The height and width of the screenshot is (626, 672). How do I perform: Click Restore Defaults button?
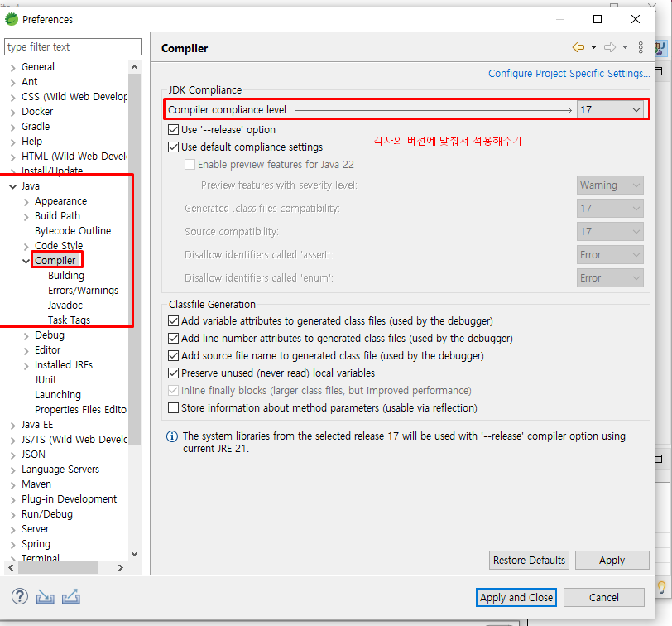(529, 560)
